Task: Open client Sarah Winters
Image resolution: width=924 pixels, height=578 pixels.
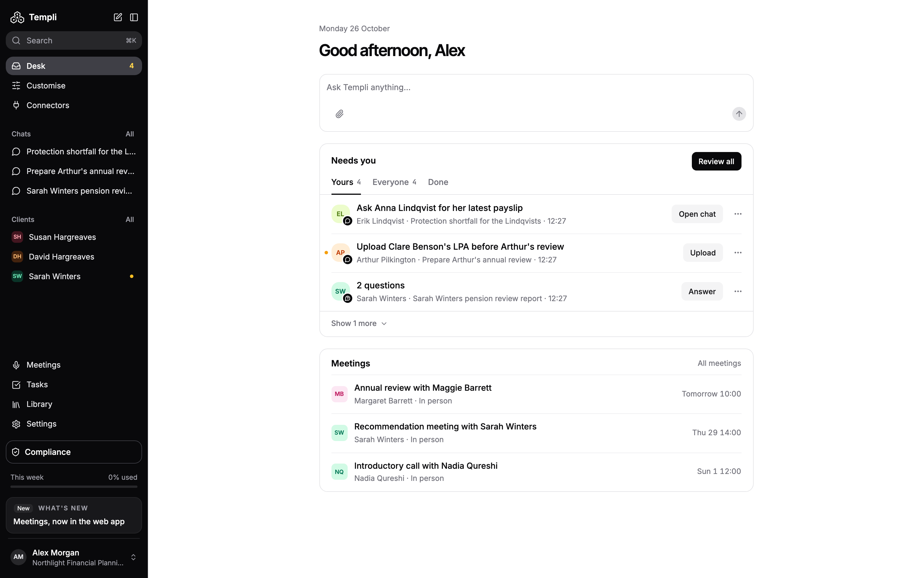Action: click(74, 276)
